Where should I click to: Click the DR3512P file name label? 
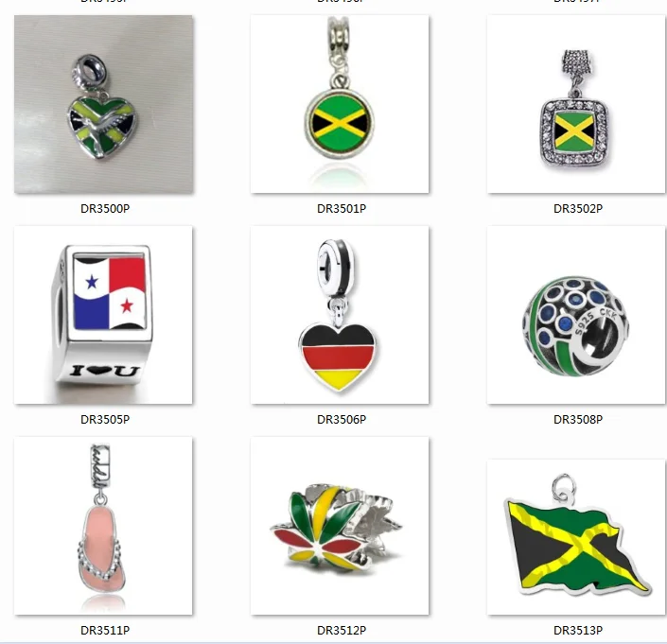tap(342, 631)
